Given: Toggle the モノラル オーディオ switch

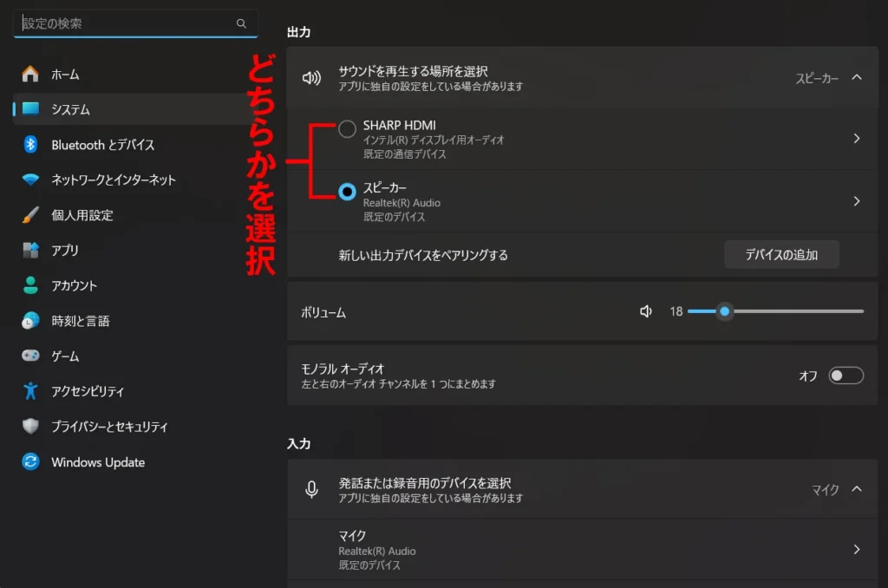Looking at the screenshot, I should coord(846,376).
